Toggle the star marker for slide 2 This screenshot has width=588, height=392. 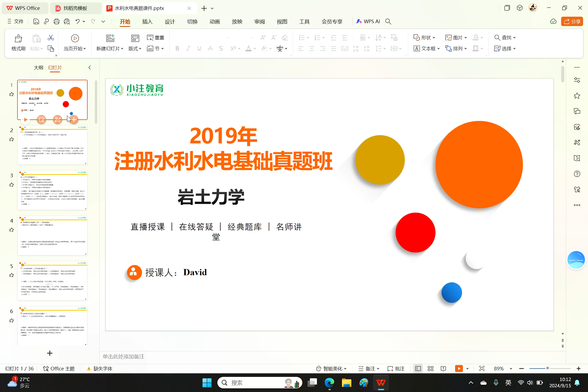coord(11,139)
